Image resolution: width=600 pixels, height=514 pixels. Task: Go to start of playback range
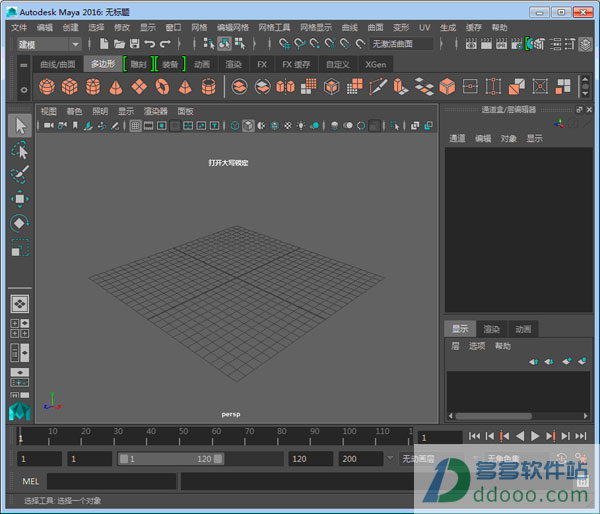[474, 436]
